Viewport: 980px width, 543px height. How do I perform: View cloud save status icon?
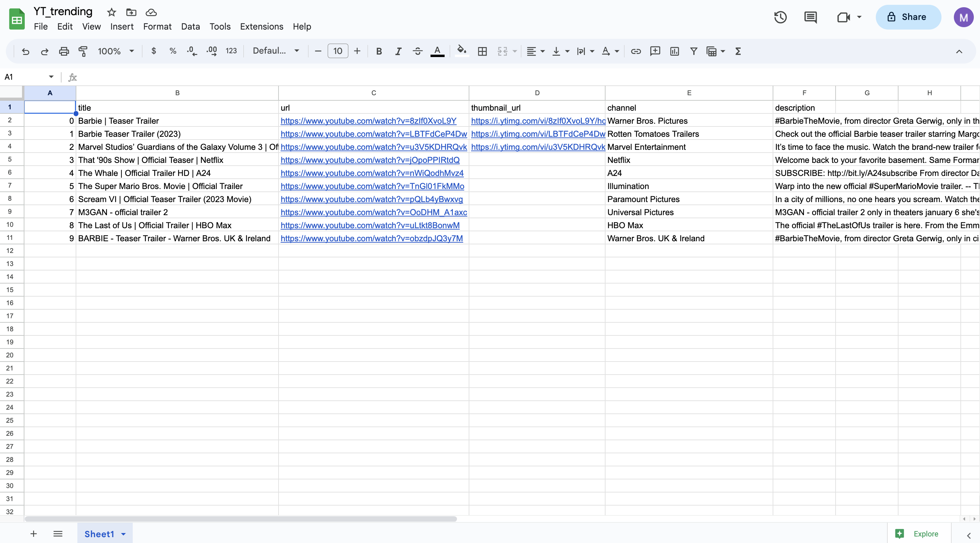151,12
